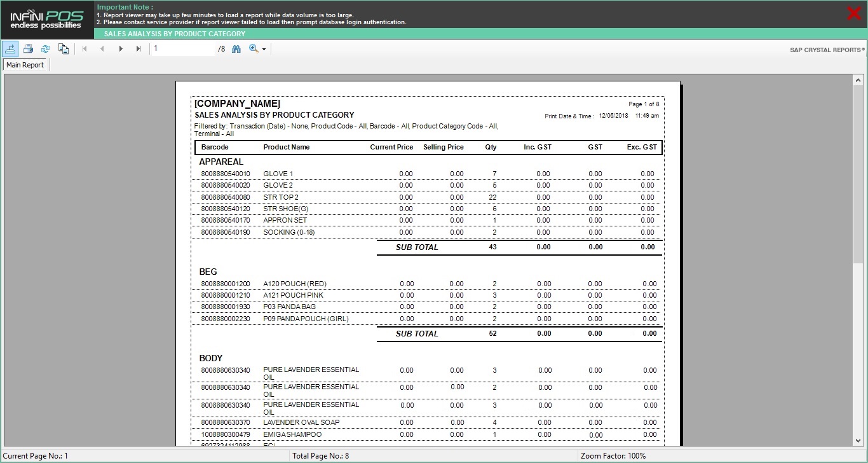Screen dimensions: 868x463
Task: Close the report viewer with the red X
Action: (854, 13)
